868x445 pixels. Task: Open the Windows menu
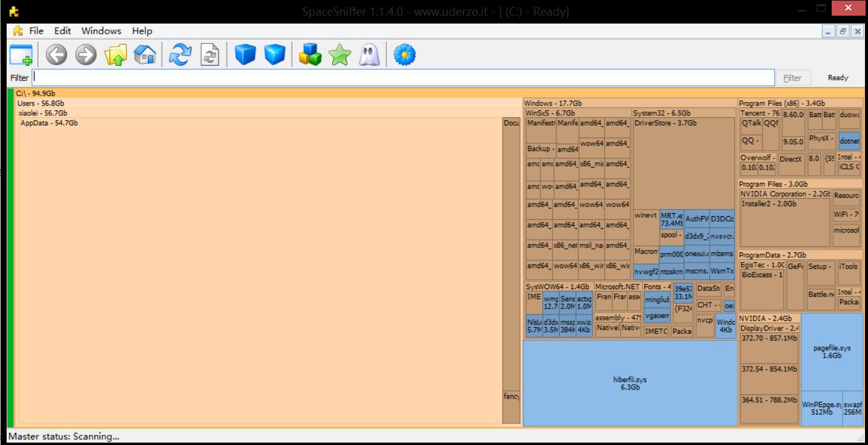click(x=102, y=31)
